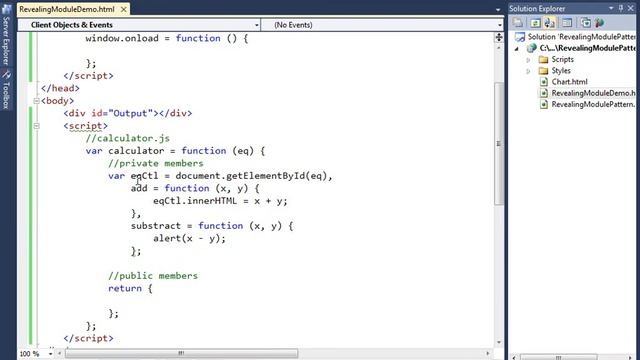The height and width of the screenshot is (360, 640).
Task: Click the Scripts folder icon
Action: pyautogui.click(x=543, y=60)
